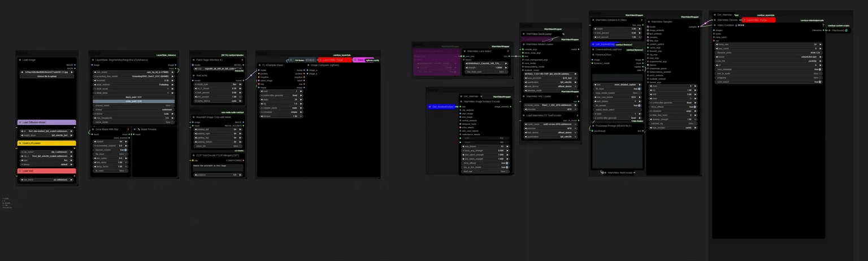868x261 pixels.
Task: Collapse Load WanVideo T5 TextEncoder node dot
Action: (x=523, y=115)
